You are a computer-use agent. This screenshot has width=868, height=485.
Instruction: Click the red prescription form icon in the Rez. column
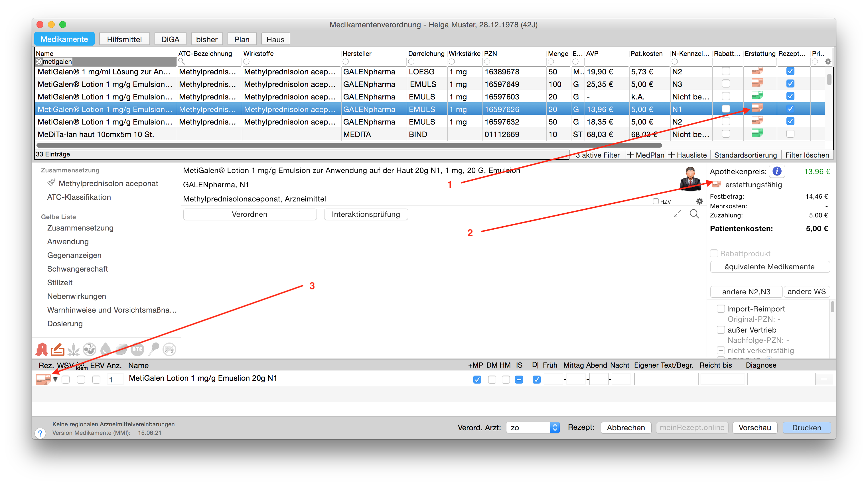[43, 379]
